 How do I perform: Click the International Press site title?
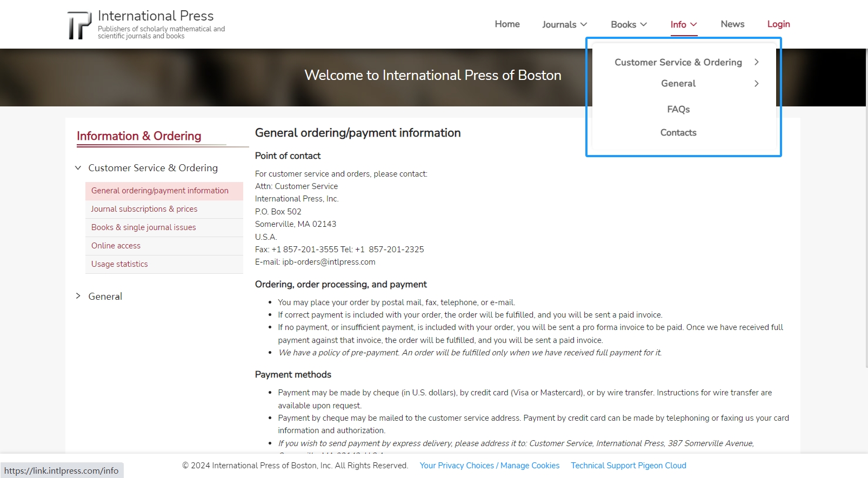[156, 16]
